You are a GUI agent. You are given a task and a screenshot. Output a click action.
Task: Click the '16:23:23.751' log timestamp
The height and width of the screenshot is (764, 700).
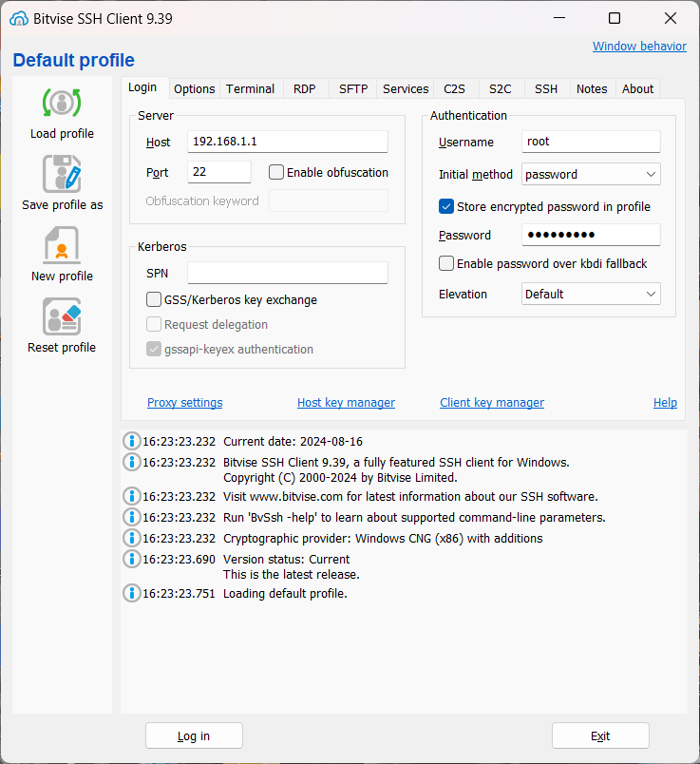179,594
